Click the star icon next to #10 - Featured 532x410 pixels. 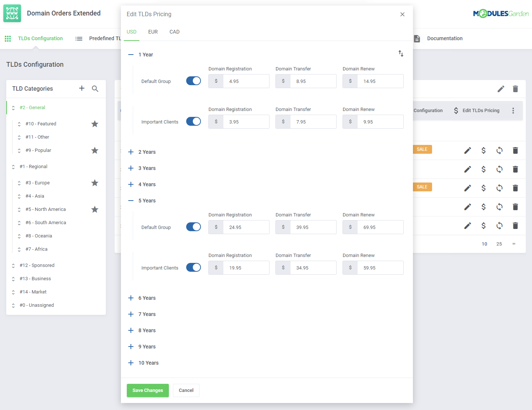pos(95,124)
